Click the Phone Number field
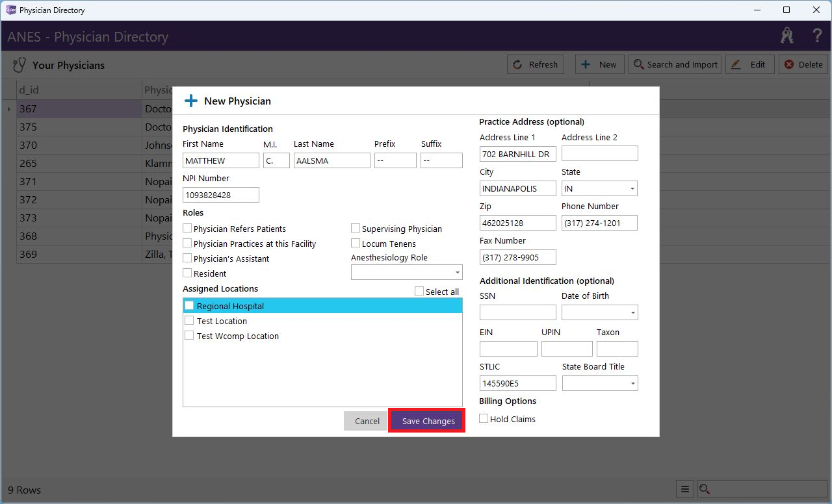Image resolution: width=832 pixels, height=504 pixels. tap(599, 223)
